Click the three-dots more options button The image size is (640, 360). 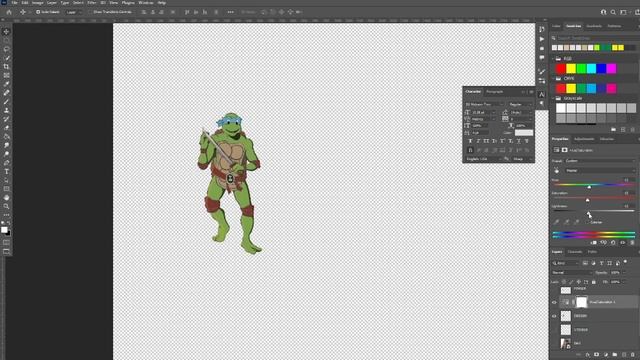tap(231, 12)
